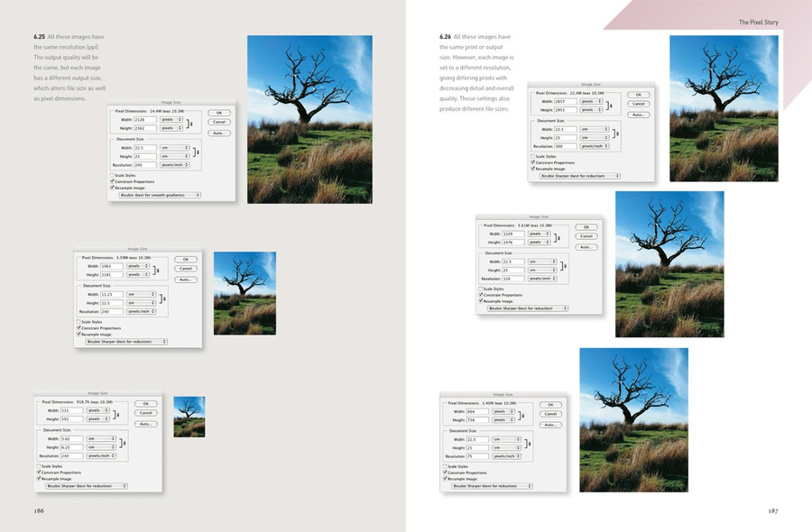812x532 pixels.
Task: Click the smallest tree photo thumbnail
Action: click(x=189, y=417)
